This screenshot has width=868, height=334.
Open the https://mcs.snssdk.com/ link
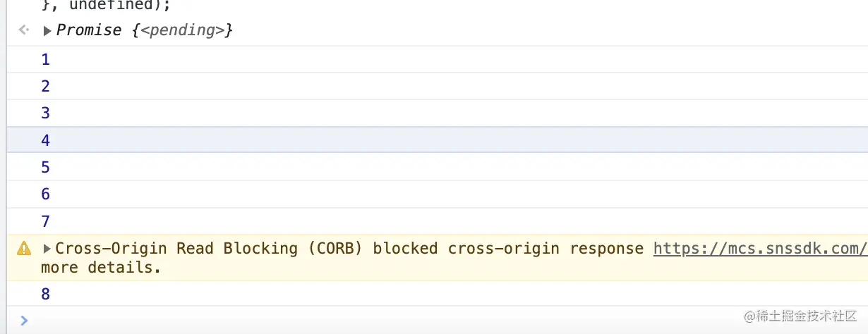(760, 248)
